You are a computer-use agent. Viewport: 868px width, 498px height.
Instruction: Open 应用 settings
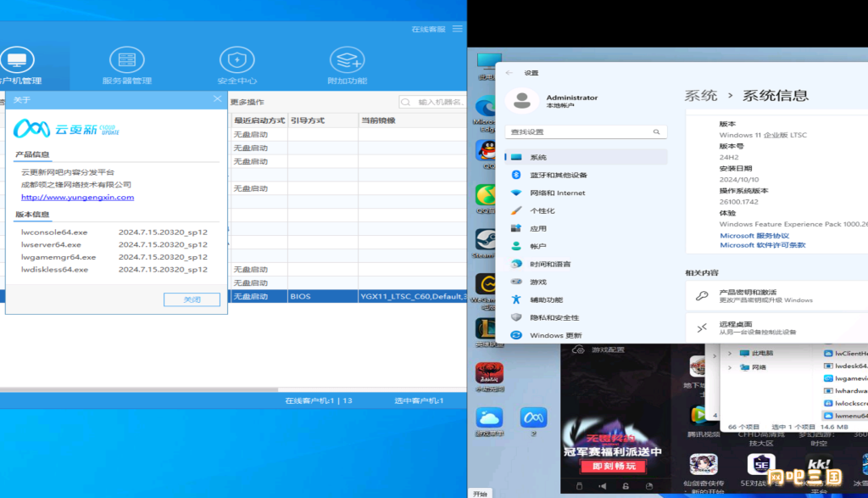(586, 228)
